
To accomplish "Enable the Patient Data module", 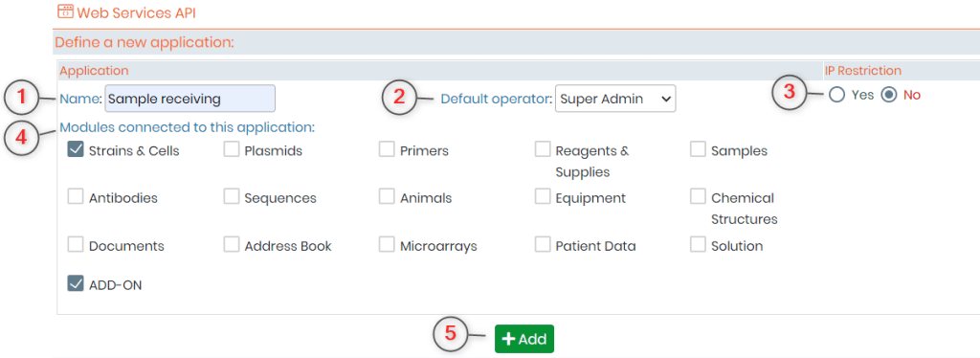I will [543, 244].
